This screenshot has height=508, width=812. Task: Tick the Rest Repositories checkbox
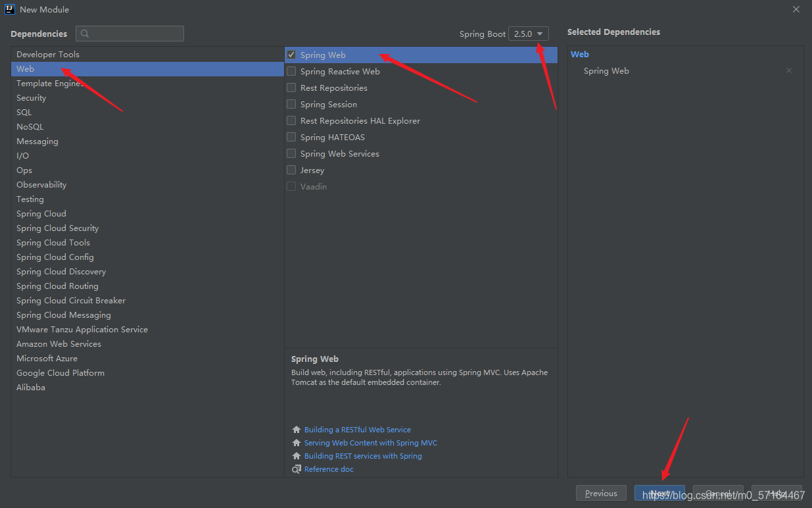click(x=291, y=88)
